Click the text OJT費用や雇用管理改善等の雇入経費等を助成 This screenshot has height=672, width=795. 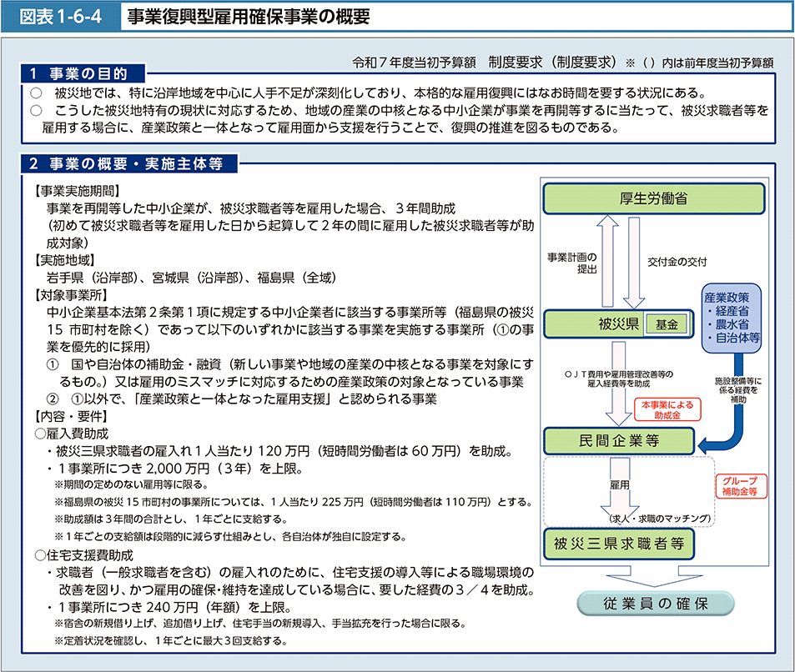[x=618, y=379]
